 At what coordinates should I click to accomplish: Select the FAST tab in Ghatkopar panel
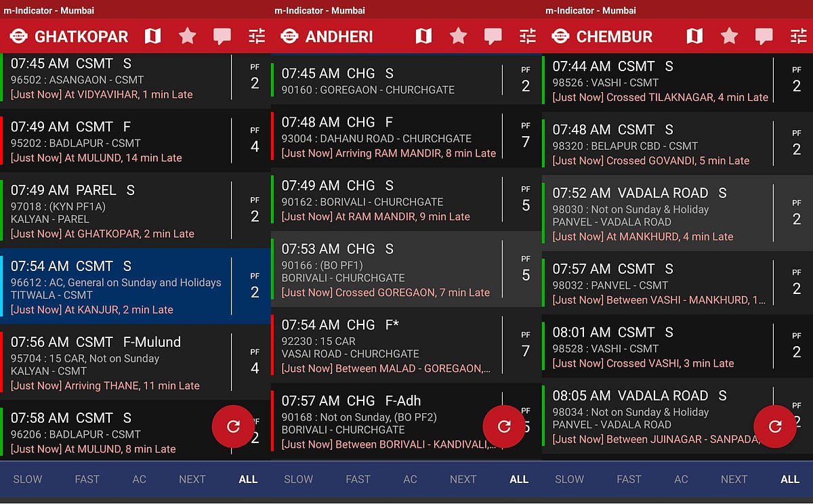[87, 479]
